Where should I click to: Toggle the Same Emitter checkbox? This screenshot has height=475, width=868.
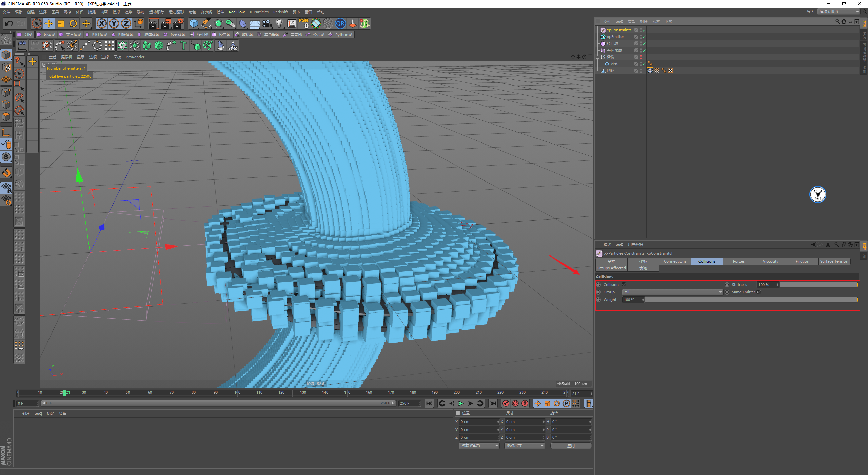click(x=758, y=292)
